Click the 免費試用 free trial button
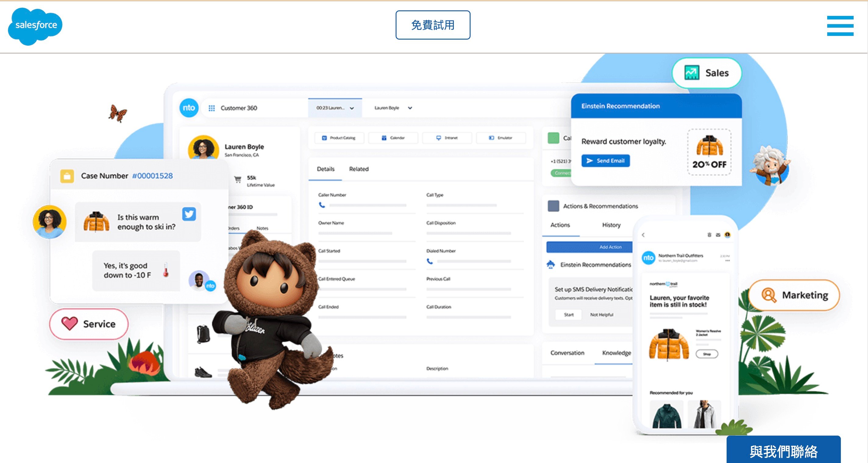This screenshot has width=868, height=463. pos(434,25)
